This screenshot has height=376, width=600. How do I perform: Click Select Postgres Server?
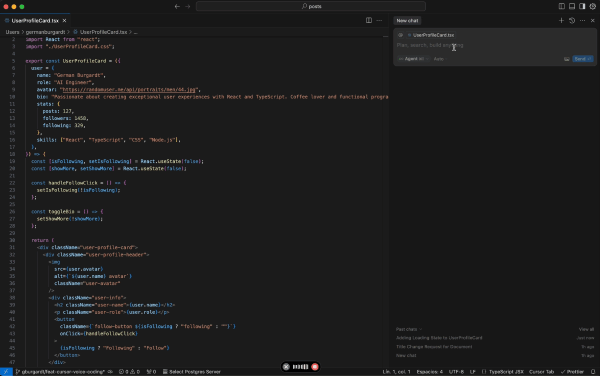point(192,371)
